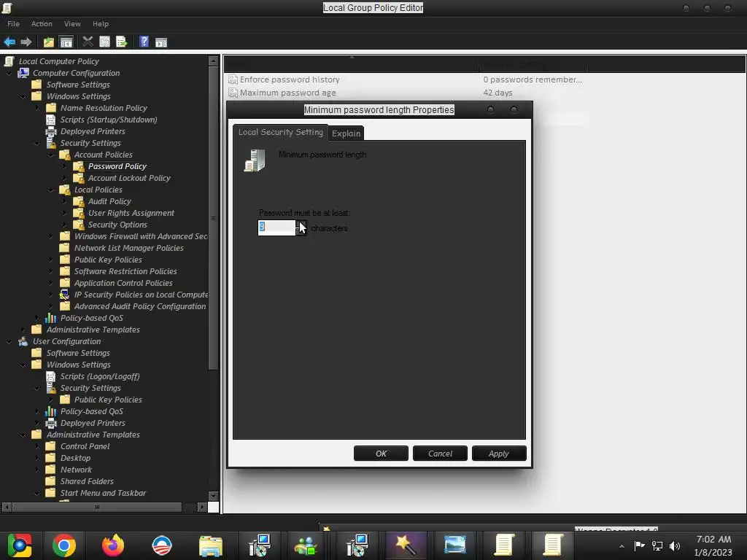Open the Action menu
747x560 pixels.
42,24
